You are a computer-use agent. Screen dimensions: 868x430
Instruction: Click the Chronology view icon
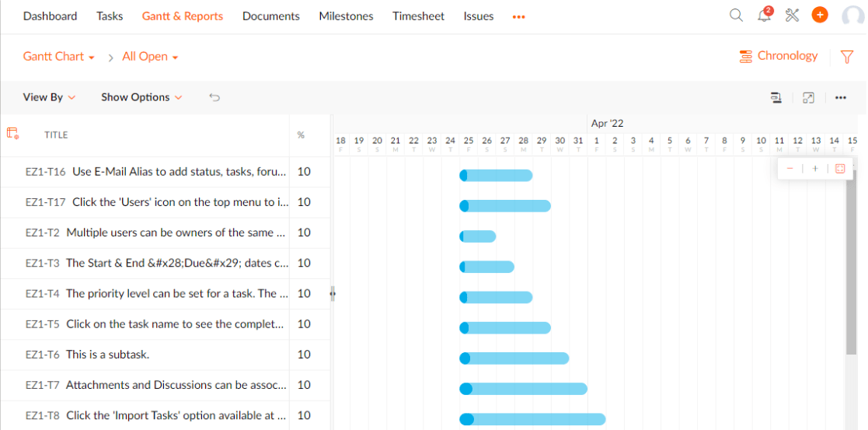[x=746, y=56]
